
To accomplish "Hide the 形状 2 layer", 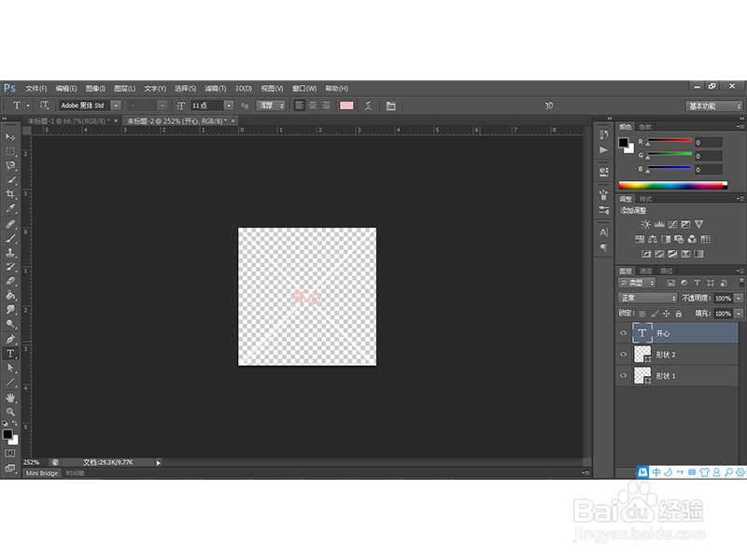I will tap(623, 355).
